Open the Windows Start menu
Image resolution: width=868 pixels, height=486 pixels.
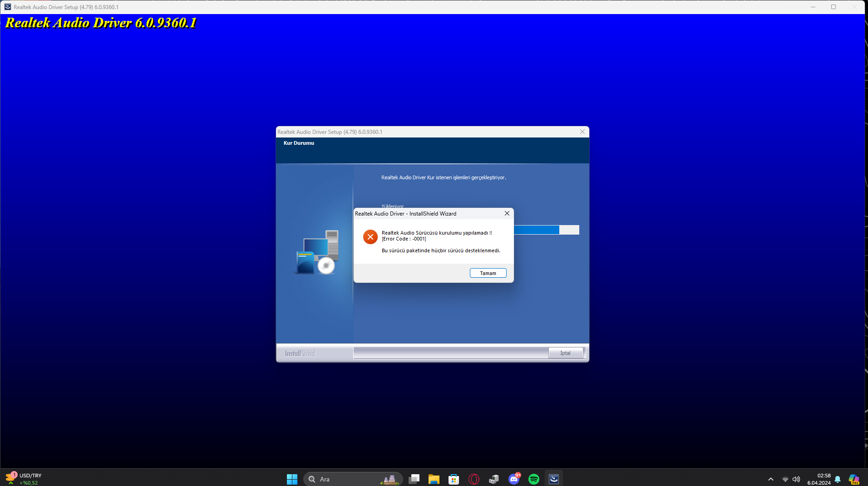tap(292, 479)
